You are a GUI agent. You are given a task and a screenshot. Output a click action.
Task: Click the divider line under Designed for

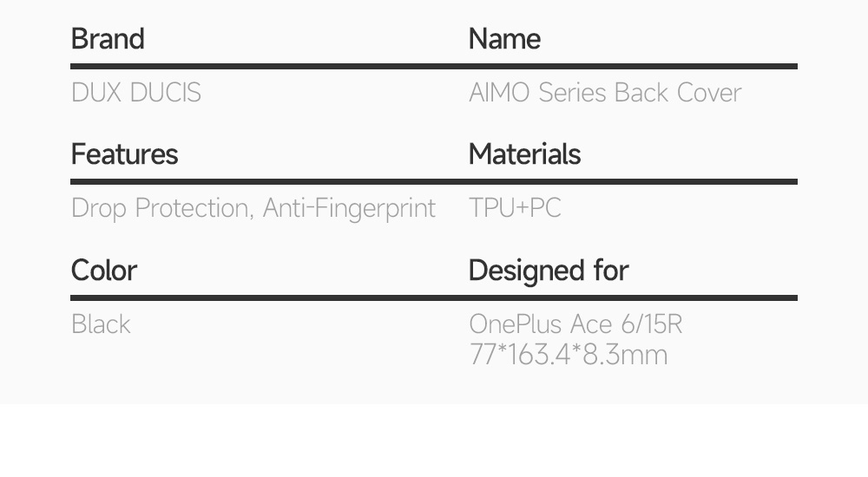click(633, 297)
